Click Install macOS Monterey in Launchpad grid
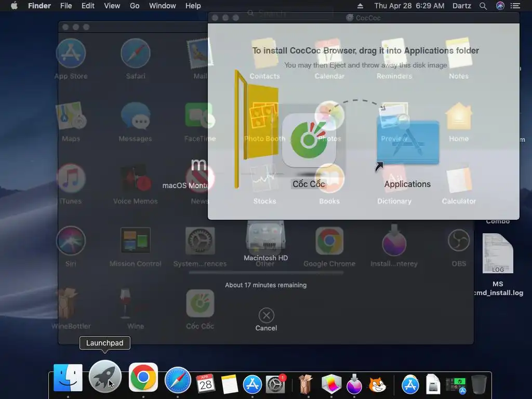 click(394, 240)
